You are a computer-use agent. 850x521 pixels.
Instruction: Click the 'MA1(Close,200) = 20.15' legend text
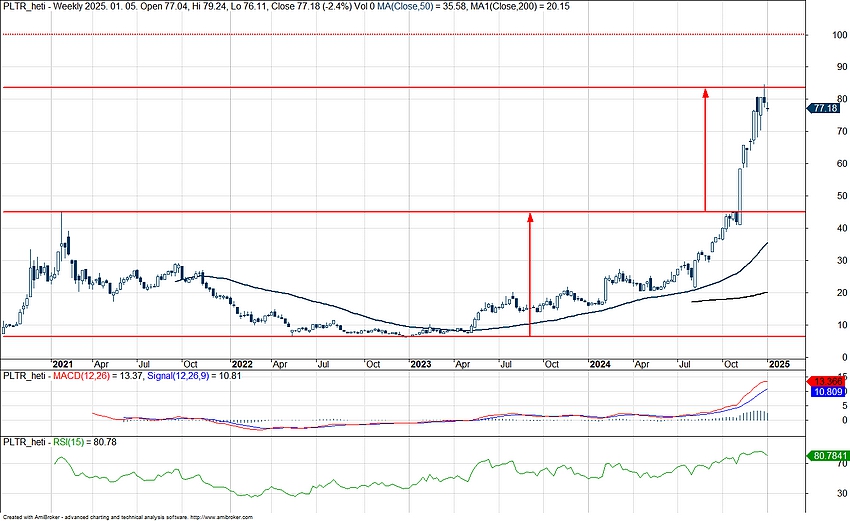[522, 7]
